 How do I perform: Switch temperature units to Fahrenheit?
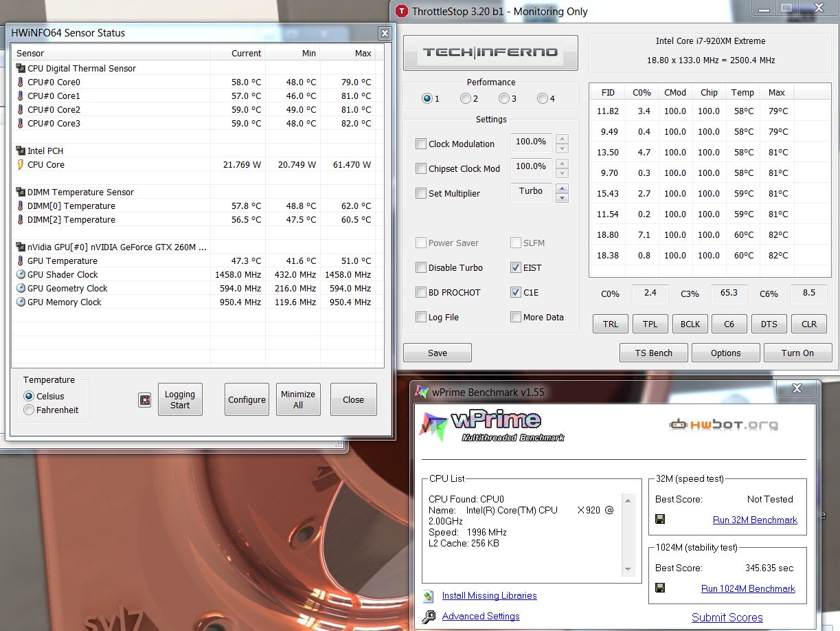[x=29, y=410]
